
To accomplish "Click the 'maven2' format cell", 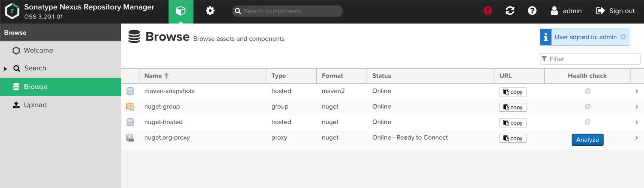I will pos(333,91).
